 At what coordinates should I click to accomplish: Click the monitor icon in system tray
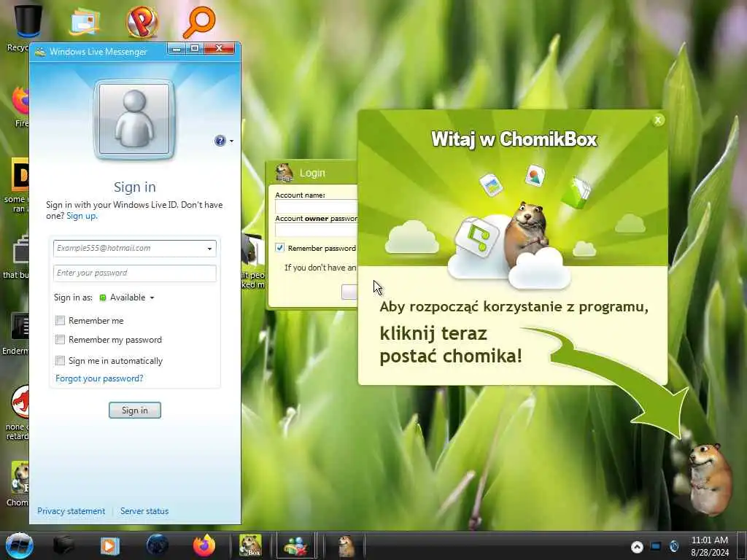[656, 546]
